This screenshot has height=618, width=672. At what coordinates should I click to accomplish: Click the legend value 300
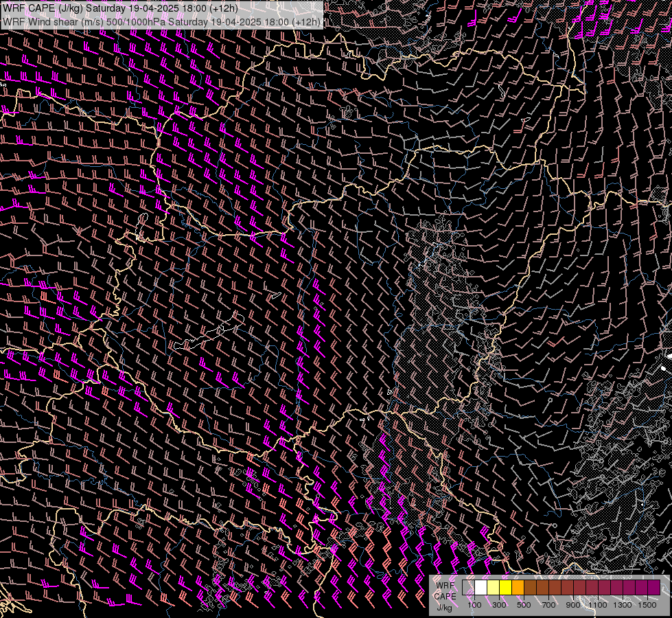[499, 605]
